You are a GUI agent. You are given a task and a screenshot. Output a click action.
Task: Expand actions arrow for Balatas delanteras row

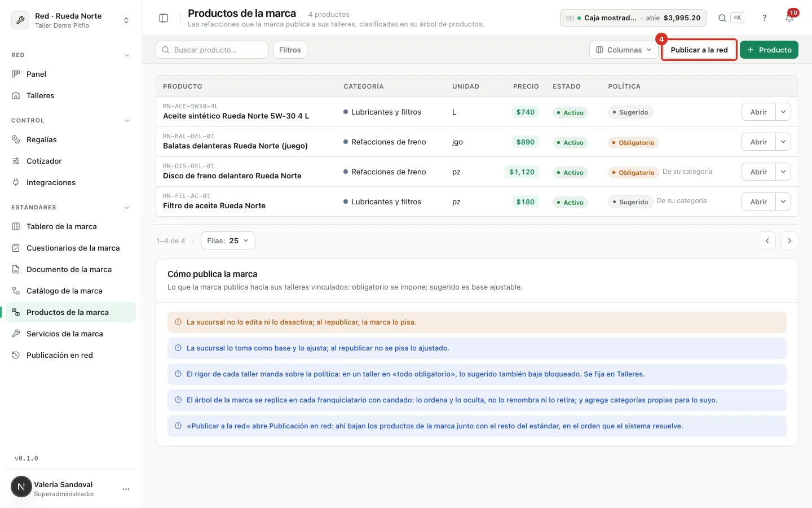(x=783, y=142)
